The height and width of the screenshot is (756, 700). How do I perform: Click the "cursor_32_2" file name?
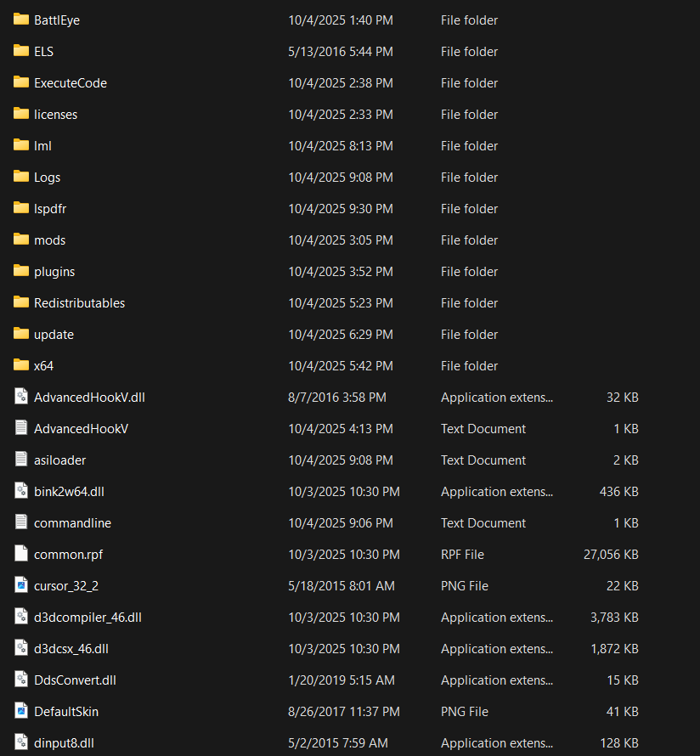click(x=66, y=586)
